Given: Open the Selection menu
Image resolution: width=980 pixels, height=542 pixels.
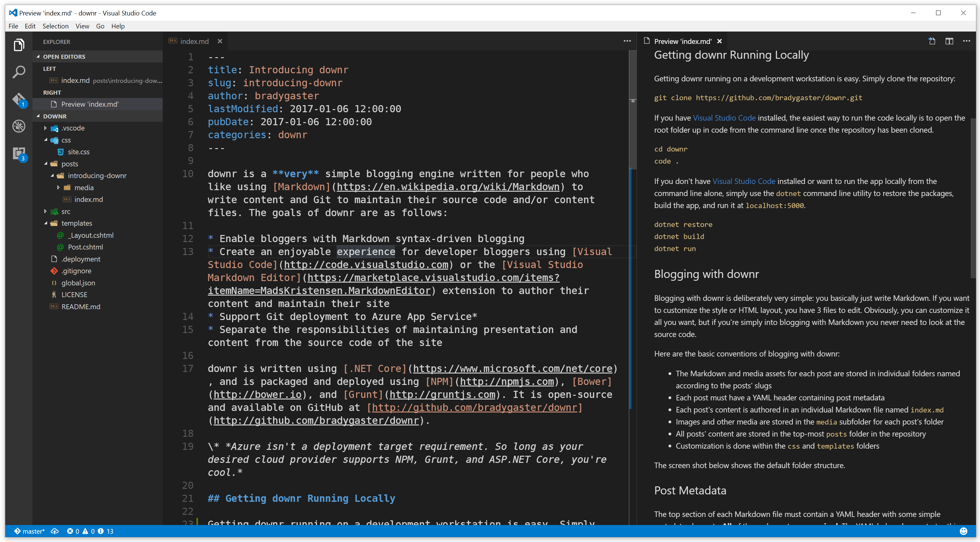Looking at the screenshot, I should [x=56, y=26].
